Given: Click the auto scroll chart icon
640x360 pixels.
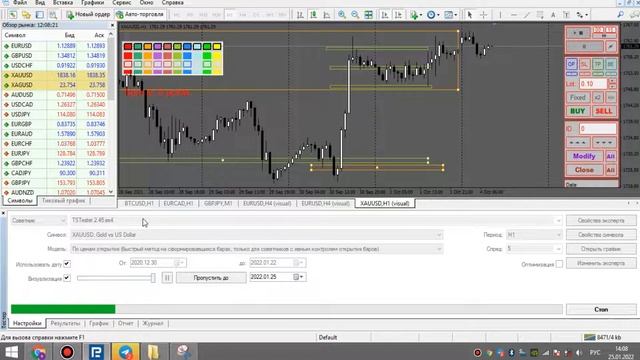Looking at the screenshot, I should pos(384,15).
